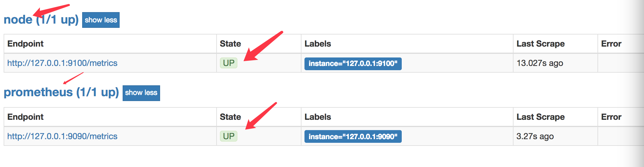This screenshot has width=644, height=167.
Task: Open http://127.0.0.1:9100/metrics endpoint link
Action: pyautogui.click(x=62, y=63)
